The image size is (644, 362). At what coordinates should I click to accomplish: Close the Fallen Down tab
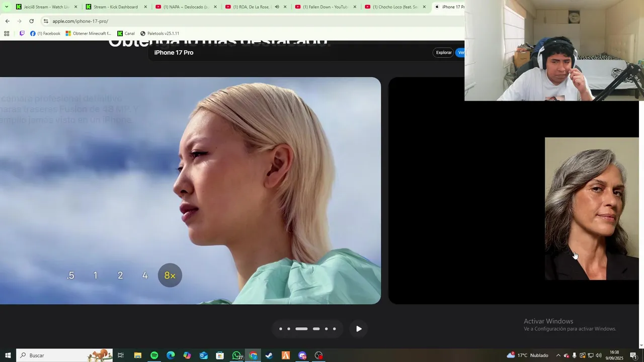coord(355,7)
